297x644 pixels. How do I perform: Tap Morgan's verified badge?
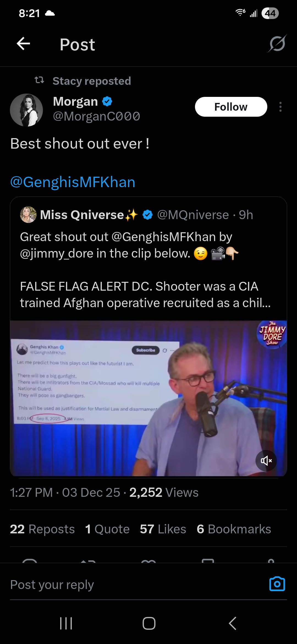point(107,102)
